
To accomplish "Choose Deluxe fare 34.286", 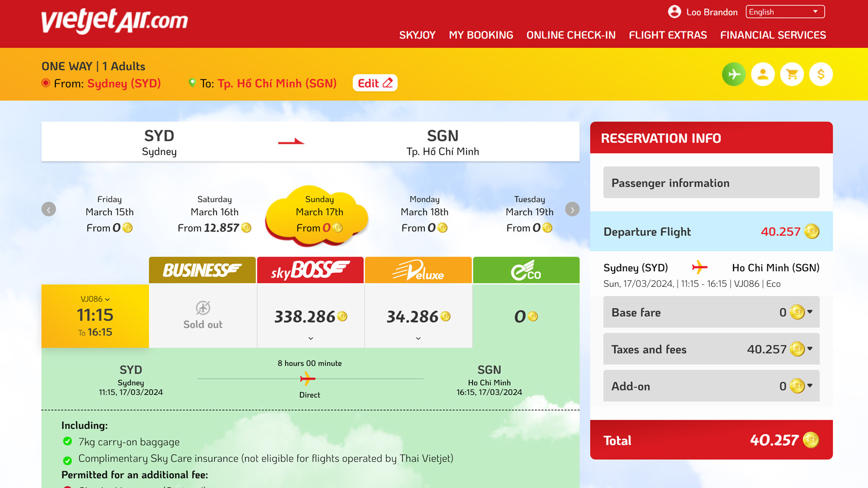I will pos(418,316).
